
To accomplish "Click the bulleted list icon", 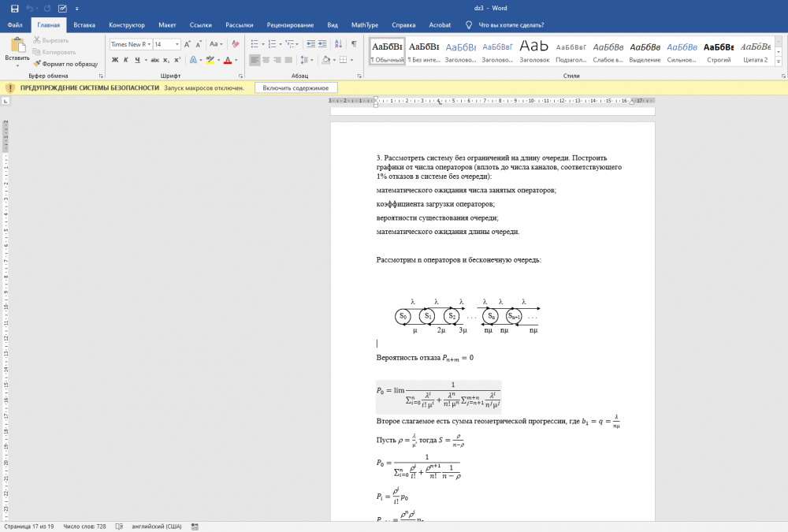I will [255, 45].
